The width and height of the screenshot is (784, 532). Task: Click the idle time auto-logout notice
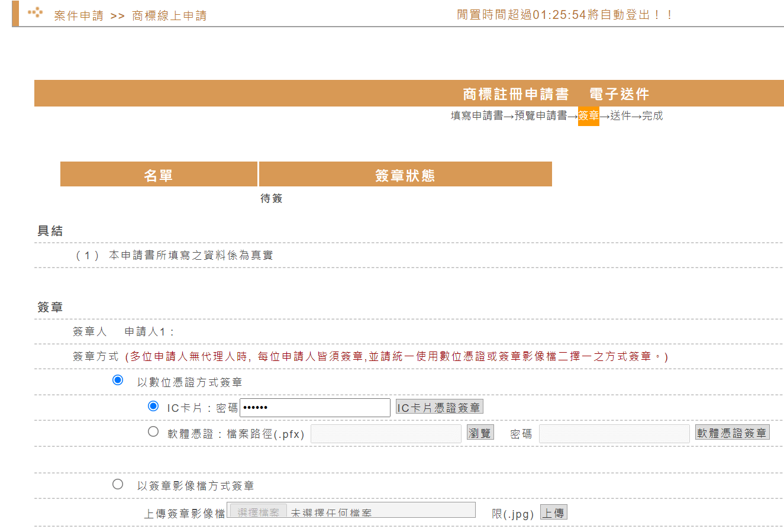coord(565,15)
